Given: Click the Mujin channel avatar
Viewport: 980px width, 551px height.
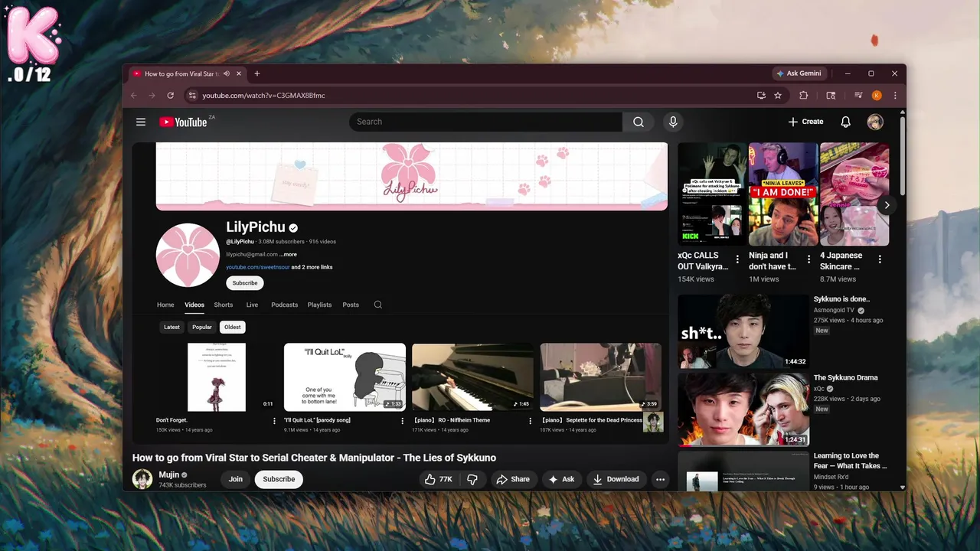Looking at the screenshot, I should click(142, 479).
